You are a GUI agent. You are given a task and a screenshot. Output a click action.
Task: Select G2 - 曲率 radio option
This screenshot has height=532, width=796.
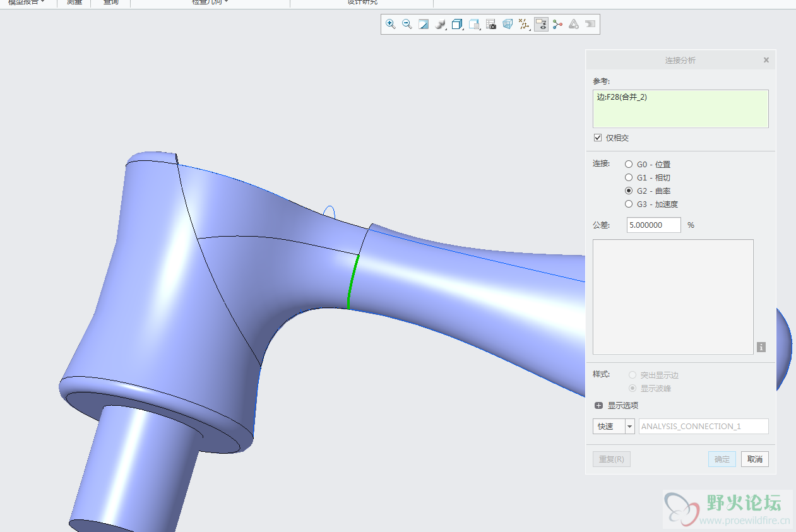tap(628, 191)
